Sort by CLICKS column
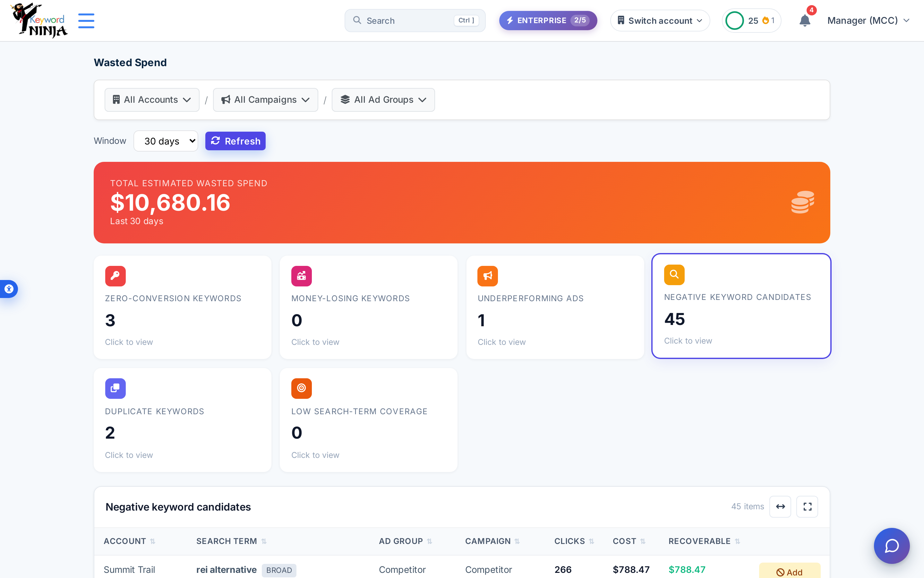This screenshot has height=578, width=924. pos(574,541)
